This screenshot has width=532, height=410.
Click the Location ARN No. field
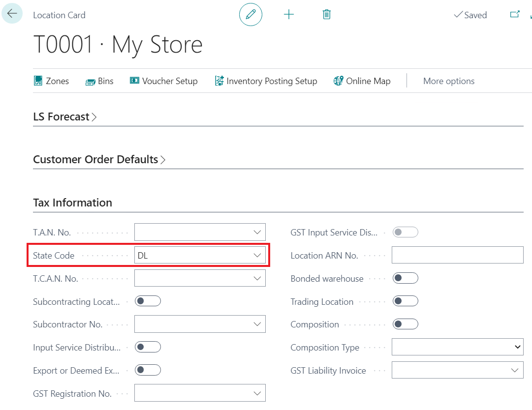(x=457, y=255)
